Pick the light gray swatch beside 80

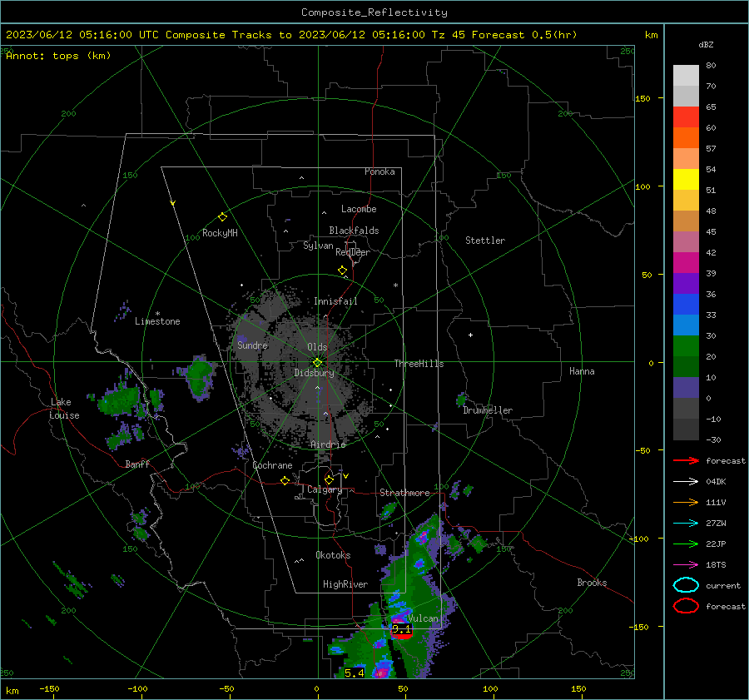point(686,75)
